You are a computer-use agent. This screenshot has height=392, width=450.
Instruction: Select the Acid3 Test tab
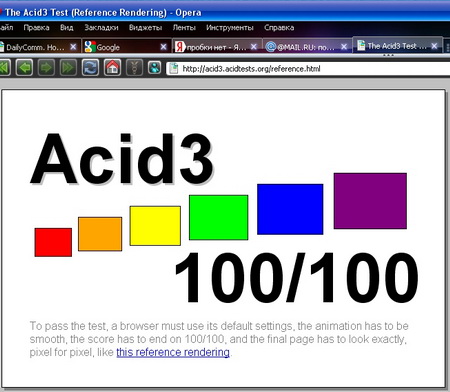pos(397,46)
